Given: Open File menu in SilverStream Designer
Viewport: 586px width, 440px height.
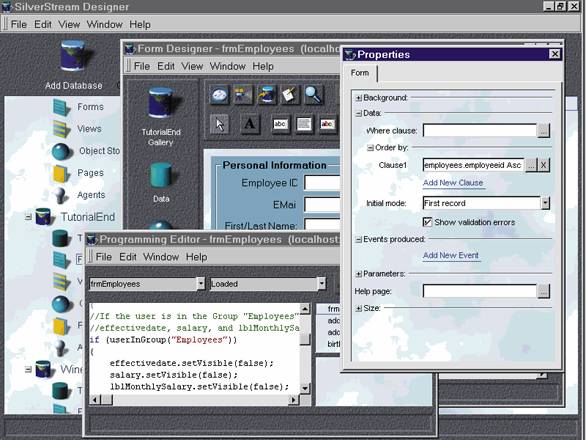Looking at the screenshot, I should coord(19,25).
